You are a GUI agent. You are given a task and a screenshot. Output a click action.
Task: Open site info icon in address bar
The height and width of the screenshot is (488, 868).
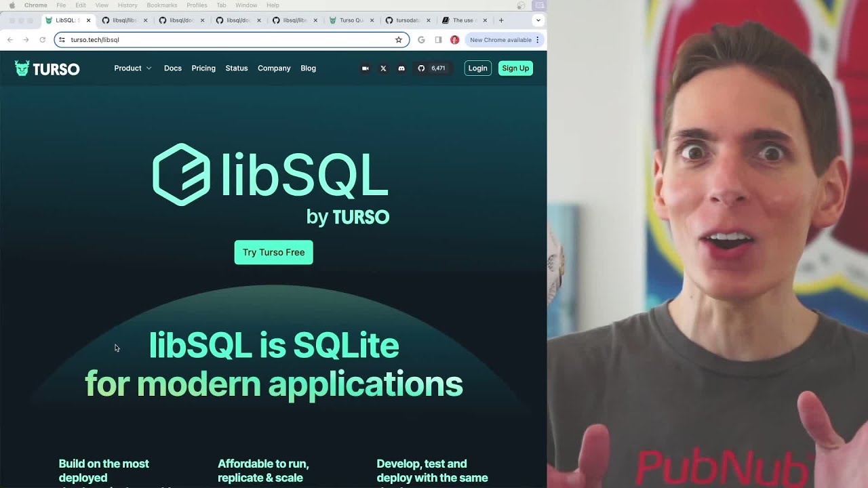pos(62,40)
